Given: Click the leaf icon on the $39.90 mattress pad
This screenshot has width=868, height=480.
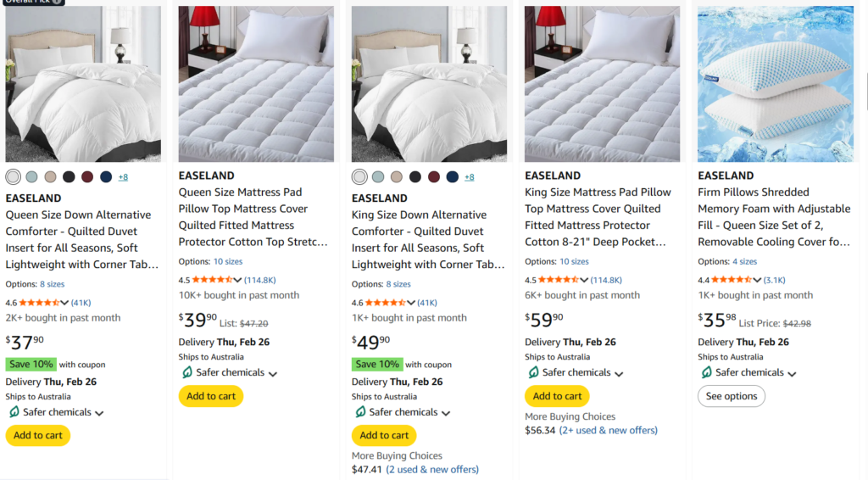Looking at the screenshot, I should click(187, 372).
